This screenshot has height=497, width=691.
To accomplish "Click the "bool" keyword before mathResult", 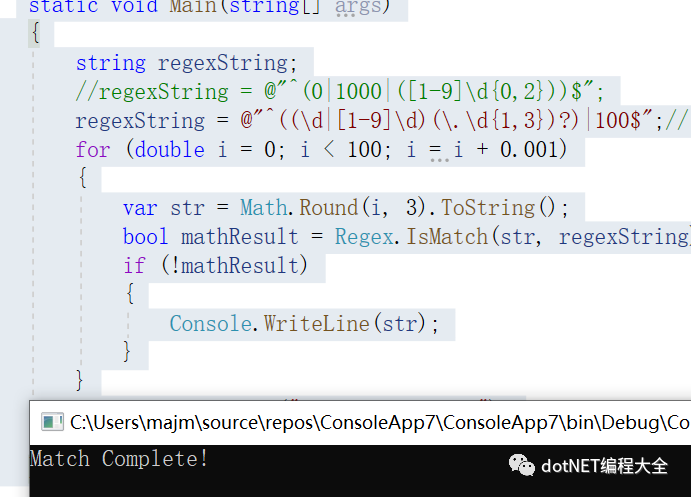I will click(146, 237).
